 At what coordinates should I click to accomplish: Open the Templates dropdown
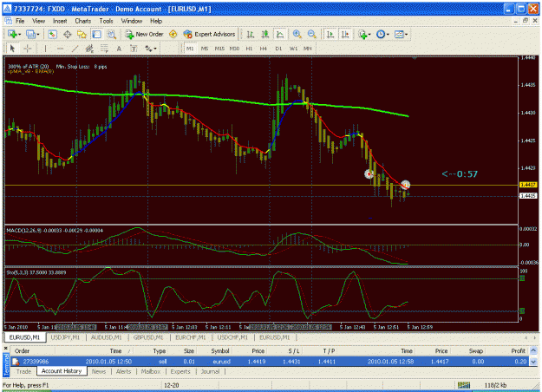pyautogui.click(x=401, y=34)
